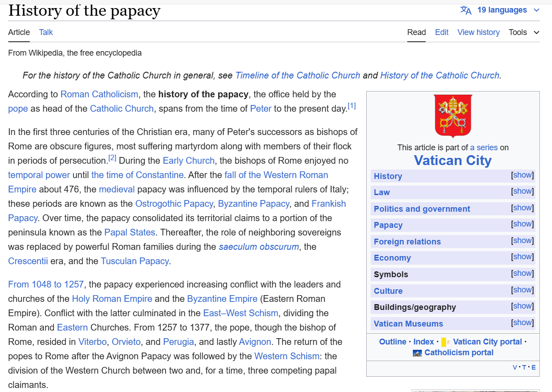Click the translate languages icon

tap(466, 10)
